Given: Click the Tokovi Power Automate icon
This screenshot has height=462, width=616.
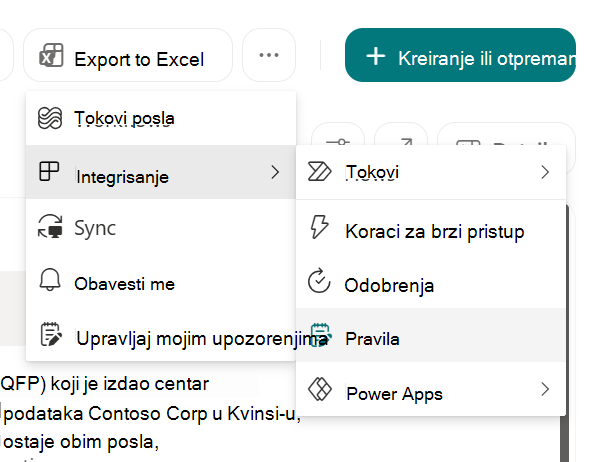Looking at the screenshot, I should tap(319, 172).
